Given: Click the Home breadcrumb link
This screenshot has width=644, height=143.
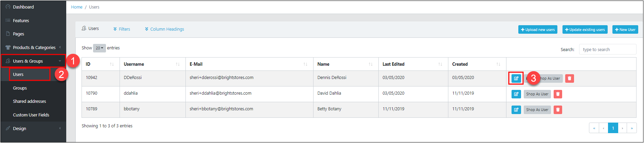Looking at the screenshot, I should [77, 7].
